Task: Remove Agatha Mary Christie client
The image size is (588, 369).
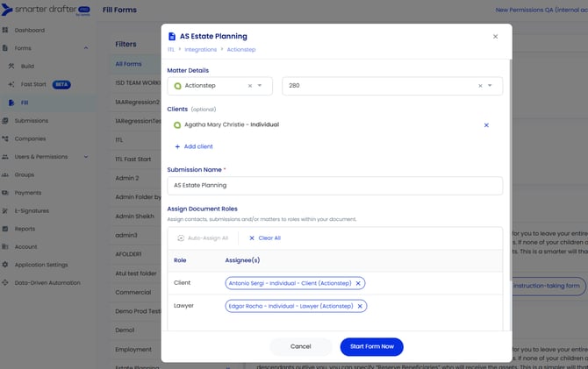Action: 486,125
